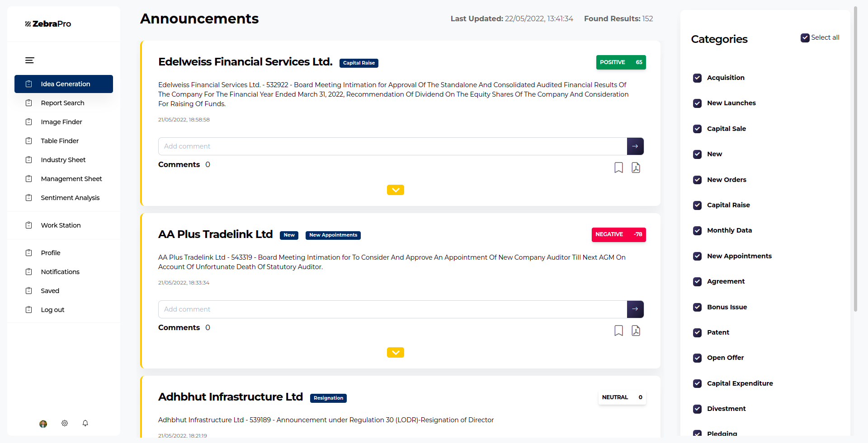The height and width of the screenshot is (443, 868).
Task: Open settings gear icon at sidebar bottom
Action: point(65,423)
